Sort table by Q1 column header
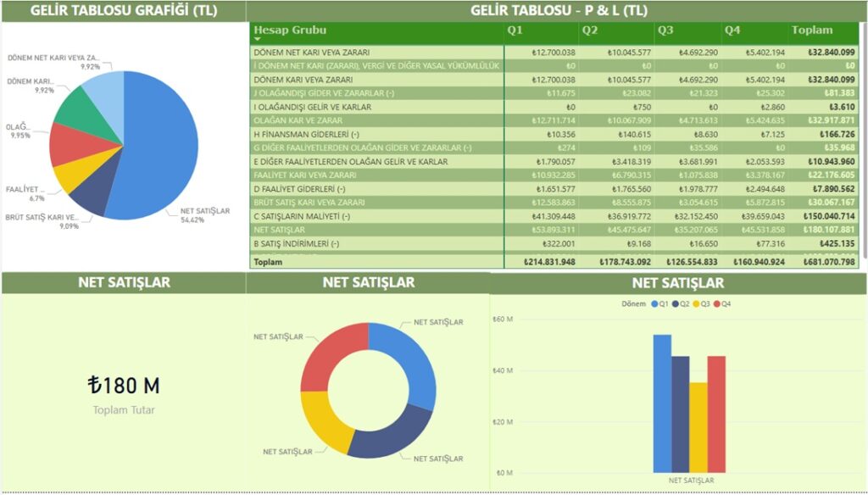868x495 pixels. [x=515, y=31]
